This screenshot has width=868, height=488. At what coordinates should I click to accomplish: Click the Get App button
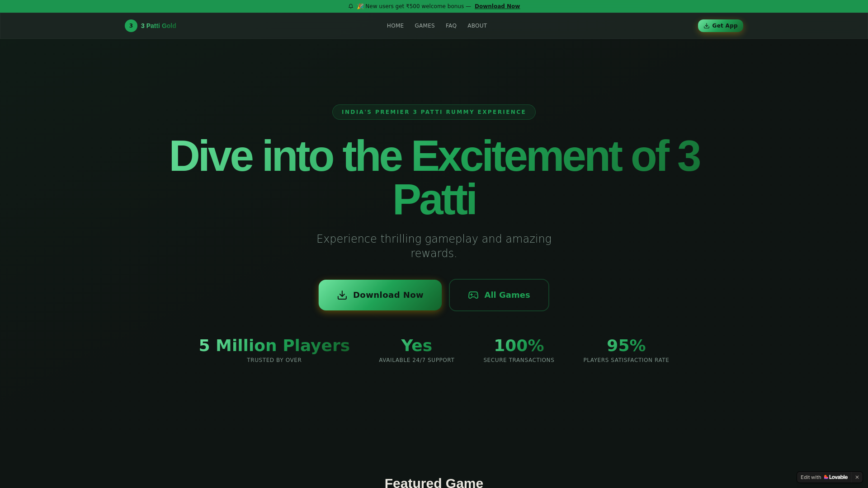[721, 26]
